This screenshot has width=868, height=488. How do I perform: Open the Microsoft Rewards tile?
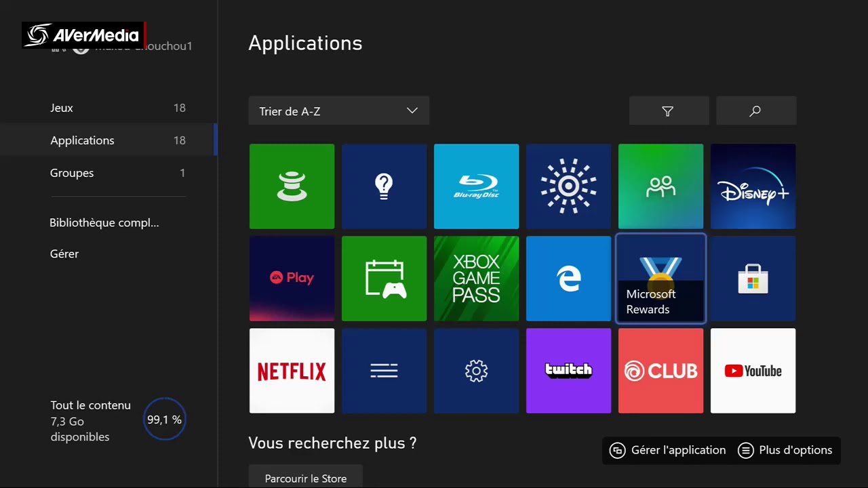660,279
